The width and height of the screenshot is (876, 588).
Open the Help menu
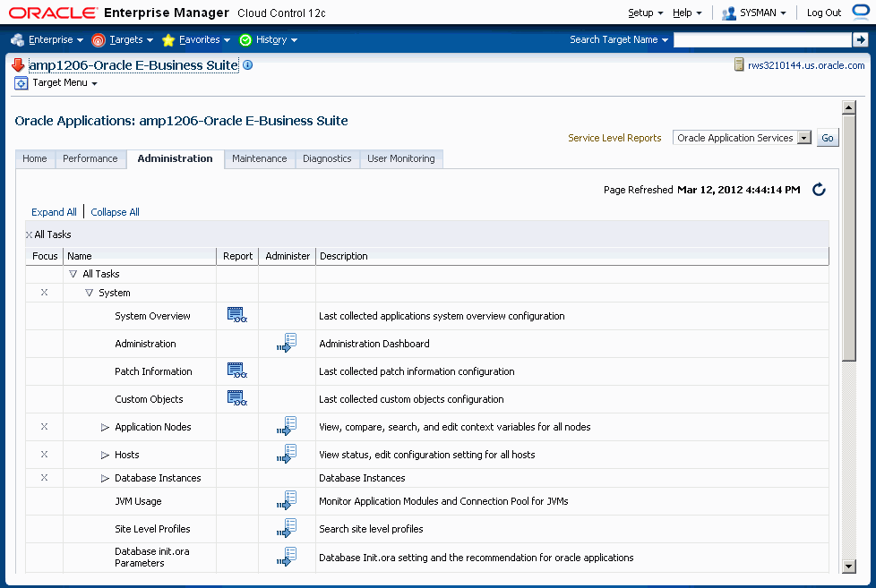click(x=687, y=13)
